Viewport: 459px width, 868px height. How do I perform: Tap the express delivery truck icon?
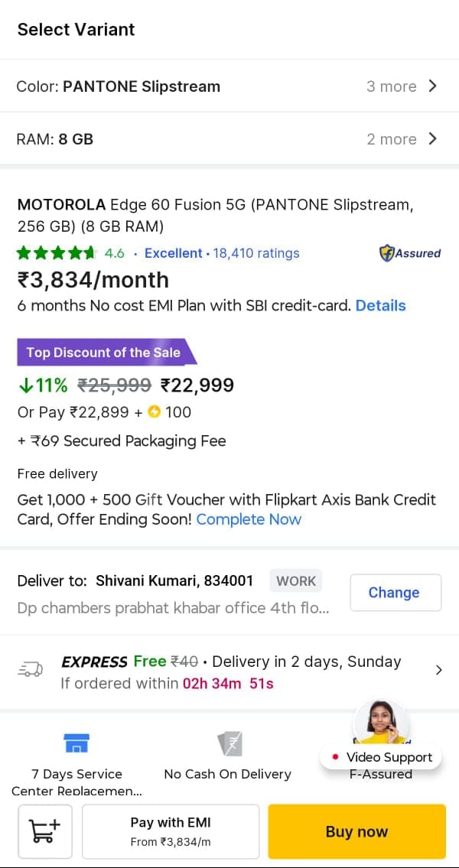tap(30, 671)
